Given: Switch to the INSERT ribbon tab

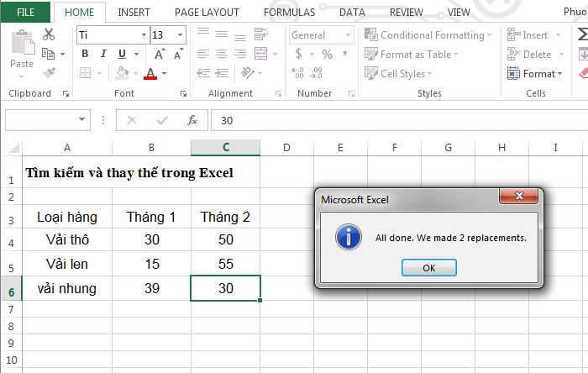Looking at the screenshot, I should coord(134,13).
